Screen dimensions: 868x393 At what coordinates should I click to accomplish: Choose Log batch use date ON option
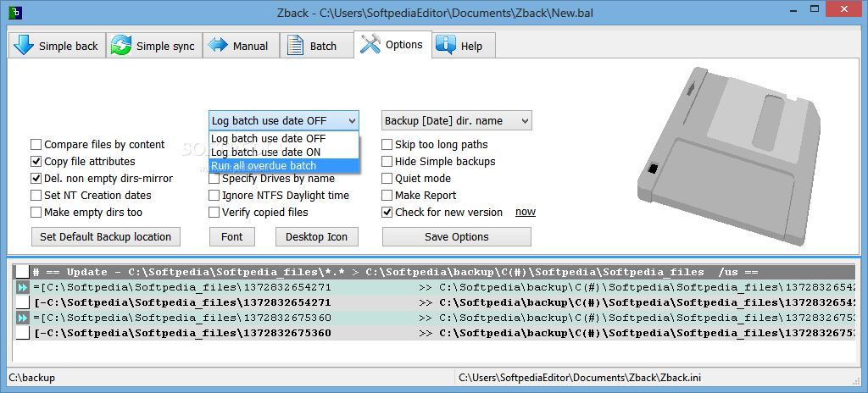284,152
